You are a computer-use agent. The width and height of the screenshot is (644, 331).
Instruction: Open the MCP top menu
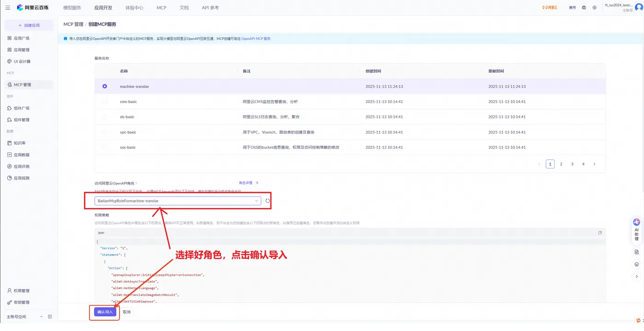pos(161,8)
